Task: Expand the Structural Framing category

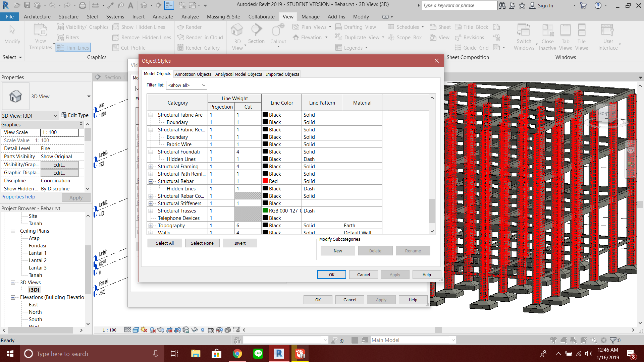Action: 150,166
